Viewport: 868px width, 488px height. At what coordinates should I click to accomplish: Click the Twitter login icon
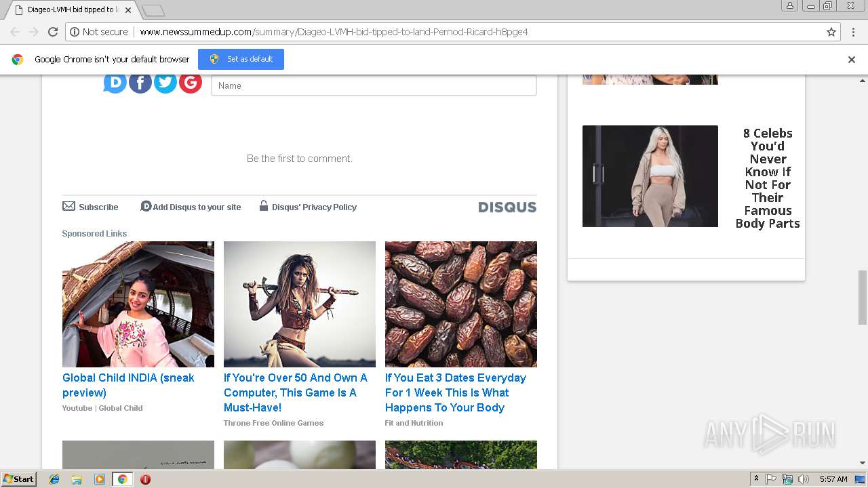pos(165,83)
